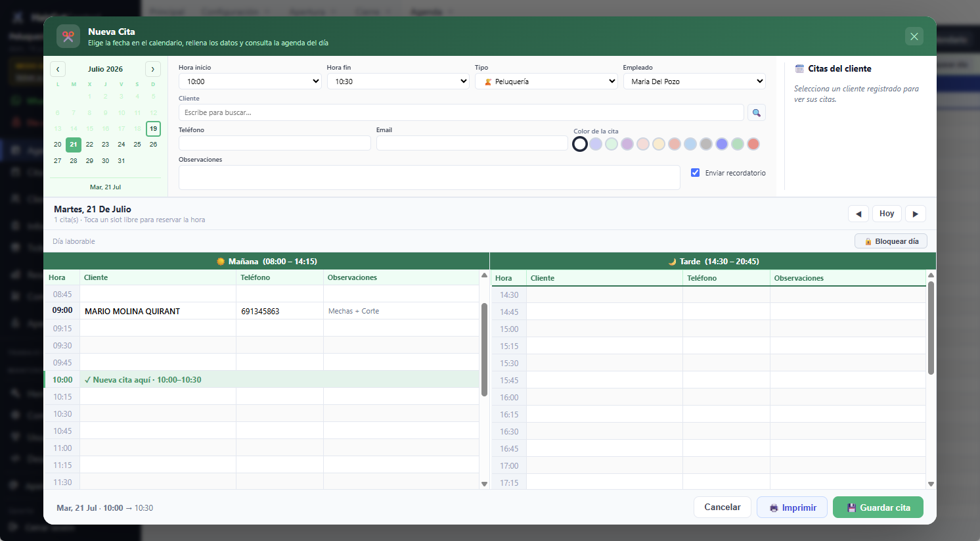Select the light blue color swatch
This screenshot has width=980, height=541.
pos(690,144)
